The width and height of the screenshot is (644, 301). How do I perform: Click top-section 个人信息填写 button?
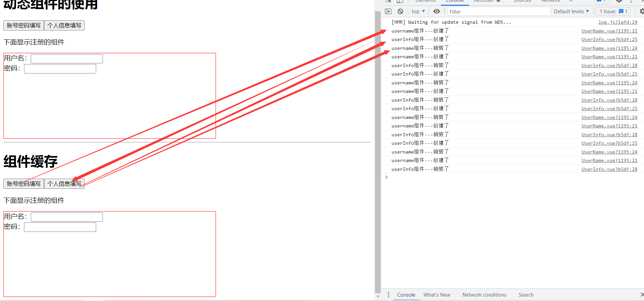pos(64,25)
